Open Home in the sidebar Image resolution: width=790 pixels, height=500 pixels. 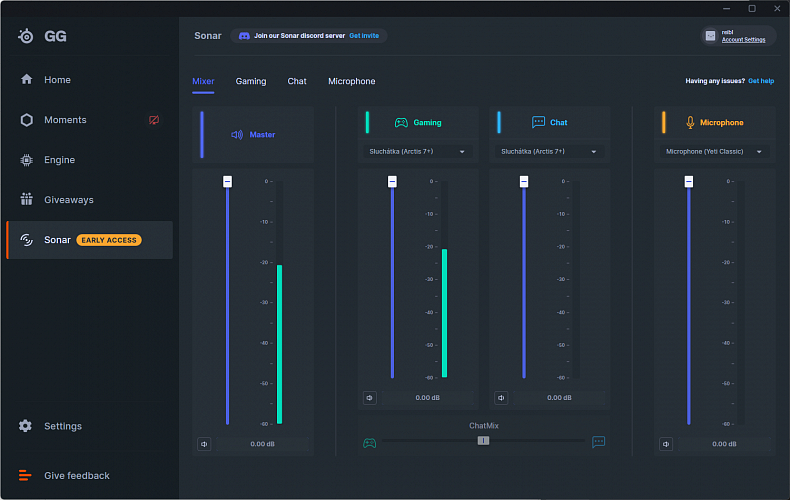pyautogui.click(x=56, y=80)
